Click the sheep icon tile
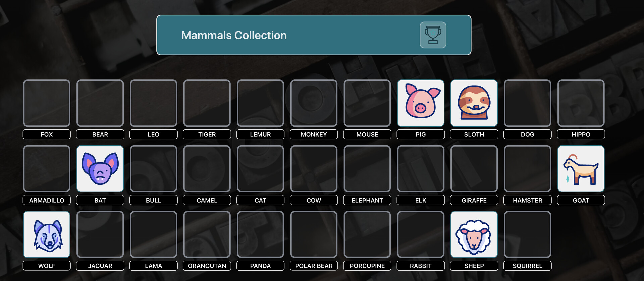 [x=474, y=234]
